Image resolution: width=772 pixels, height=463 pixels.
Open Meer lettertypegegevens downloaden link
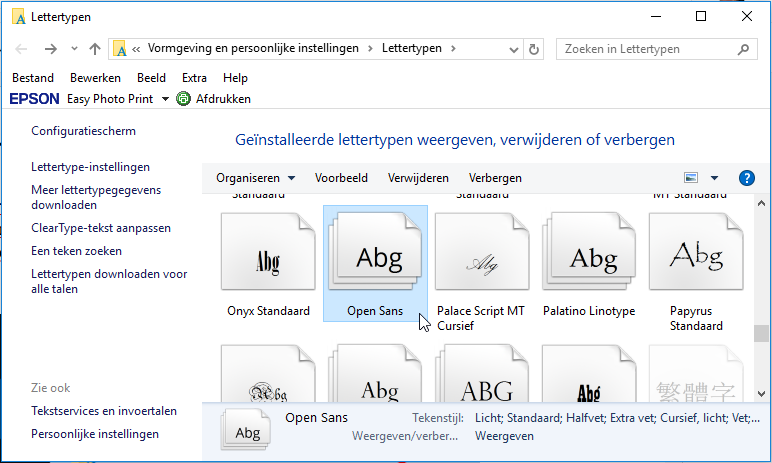pyautogui.click(x=96, y=198)
